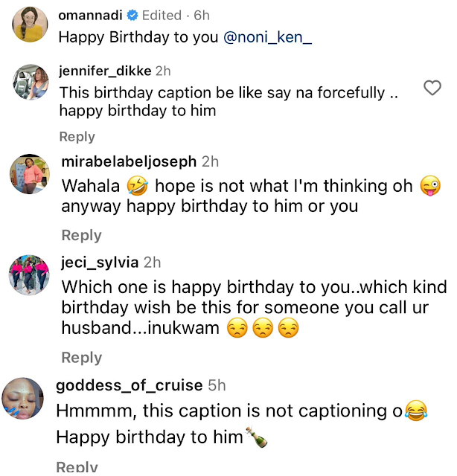This screenshot has height=476, width=457.
Task: Go to jeci_sylvia's profile via username
Action: [x=100, y=263]
